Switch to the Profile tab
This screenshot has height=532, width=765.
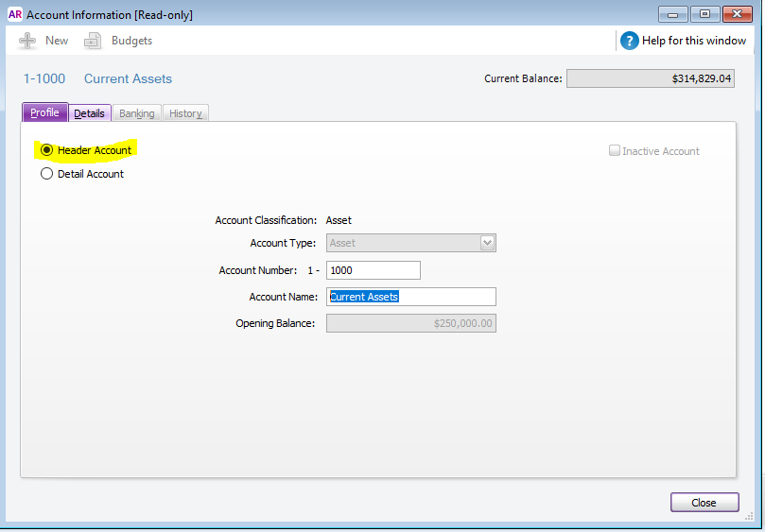click(x=44, y=113)
